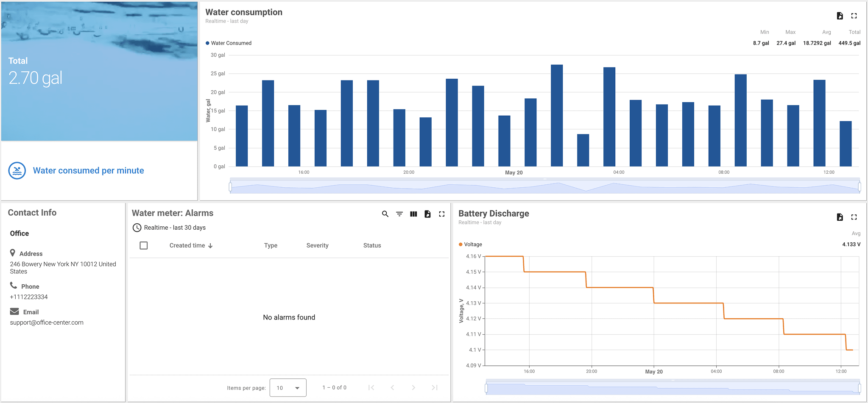Select the Type column header

point(271,245)
